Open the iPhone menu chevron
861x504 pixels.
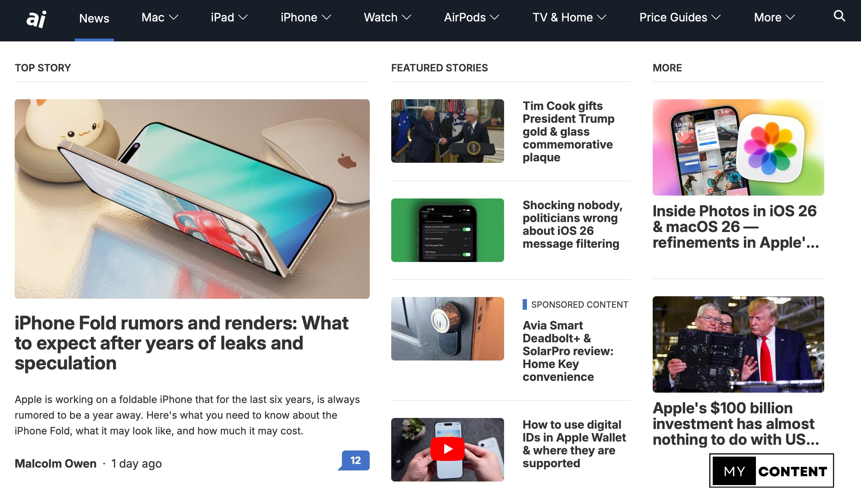click(327, 17)
